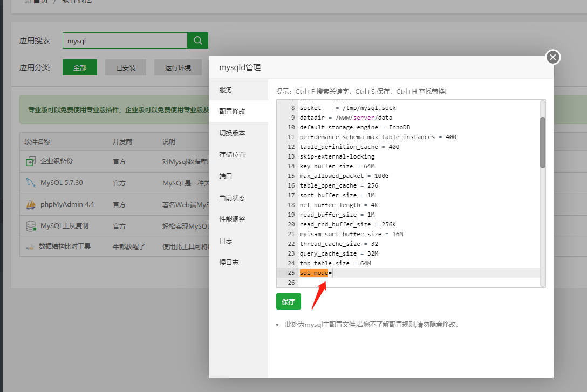Click the 企业级备份 row icon
Viewport: 587px width, 392px height.
click(x=31, y=161)
